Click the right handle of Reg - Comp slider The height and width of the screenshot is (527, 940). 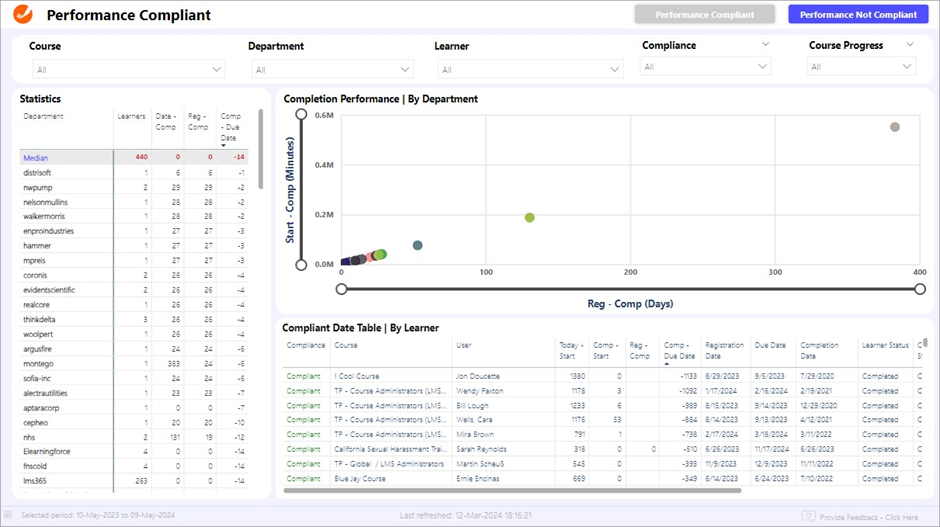[920, 289]
